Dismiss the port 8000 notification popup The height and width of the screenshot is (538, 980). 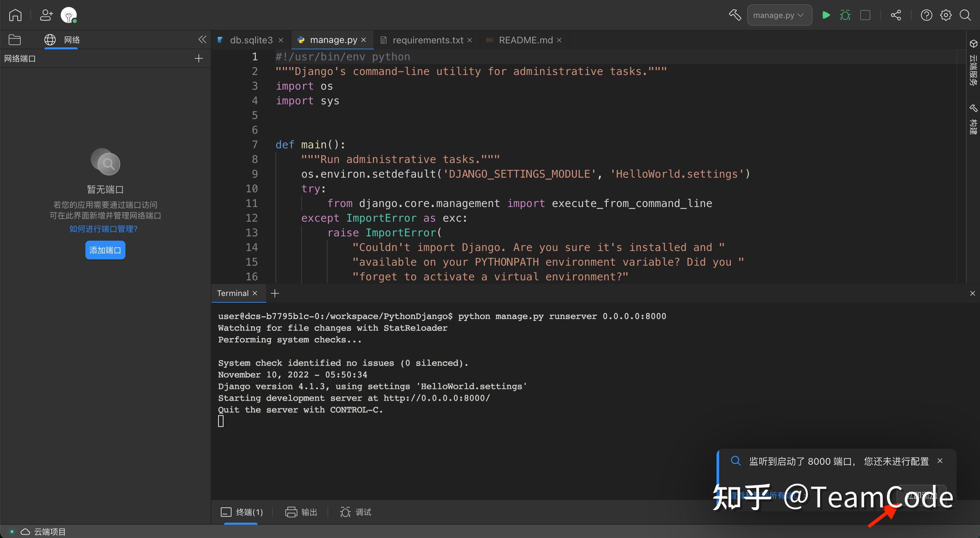pyautogui.click(x=940, y=461)
